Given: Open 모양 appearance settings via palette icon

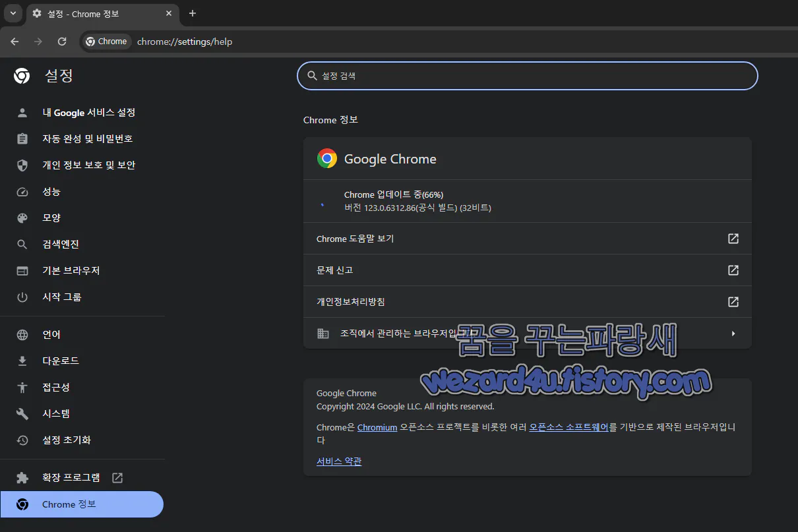Looking at the screenshot, I should (x=22, y=218).
